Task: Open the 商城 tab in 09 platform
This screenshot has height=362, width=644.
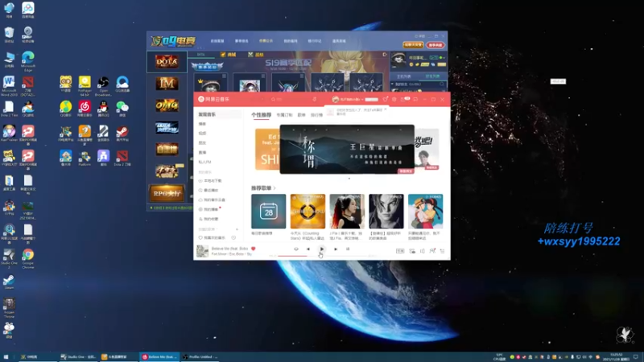Action: (x=229, y=54)
